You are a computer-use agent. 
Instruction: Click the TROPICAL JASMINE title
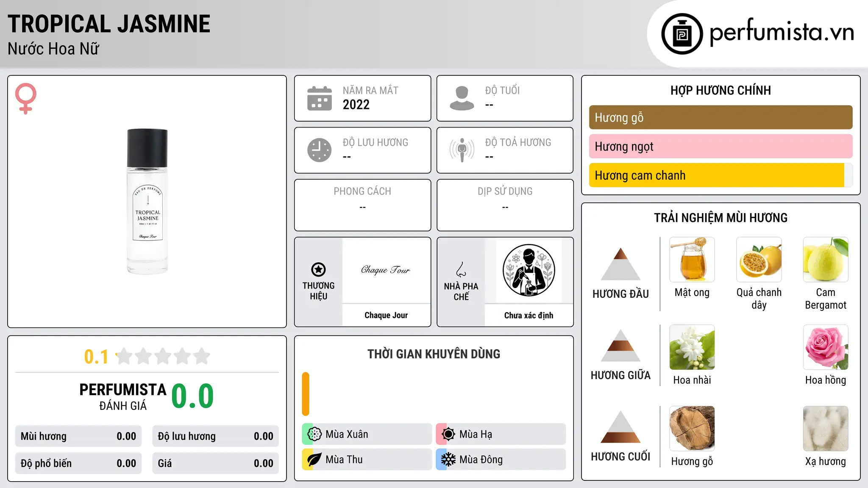tap(109, 24)
